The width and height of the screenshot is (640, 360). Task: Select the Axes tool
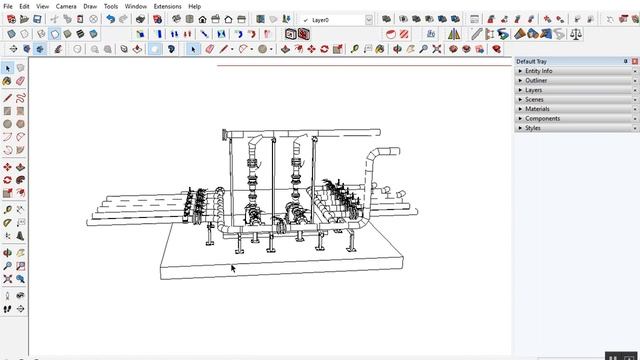click(x=7, y=236)
